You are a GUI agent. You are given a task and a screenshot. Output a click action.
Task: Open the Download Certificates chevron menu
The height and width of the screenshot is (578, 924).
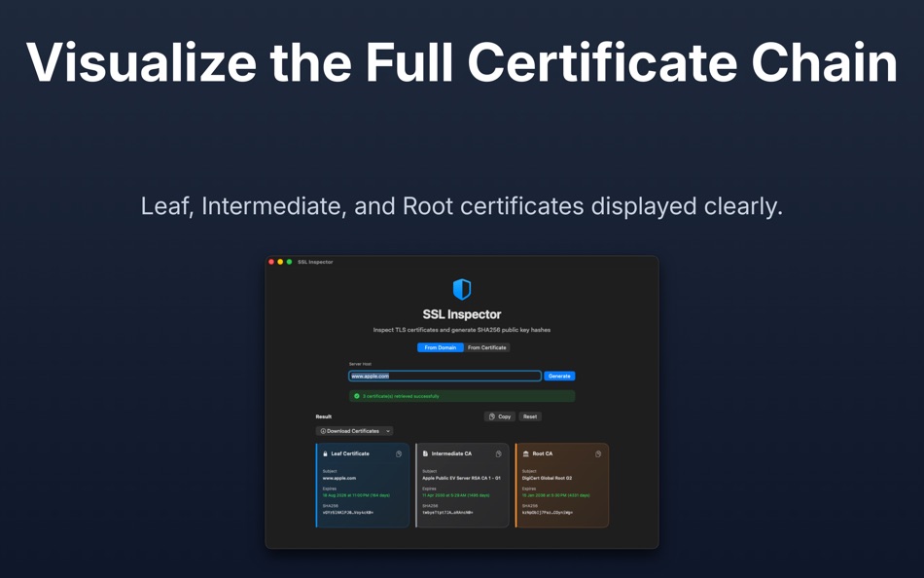tap(387, 431)
